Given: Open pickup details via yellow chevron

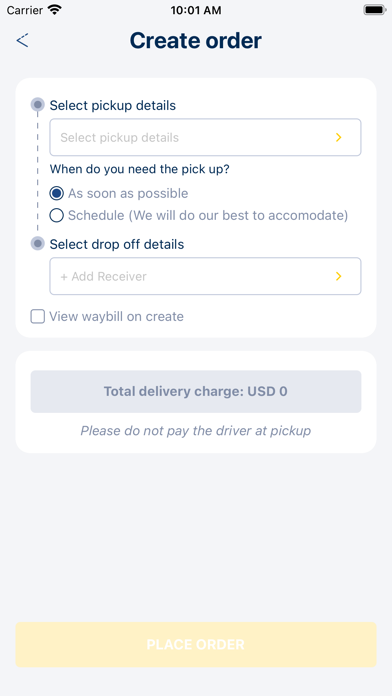Looking at the screenshot, I should click(x=339, y=138).
